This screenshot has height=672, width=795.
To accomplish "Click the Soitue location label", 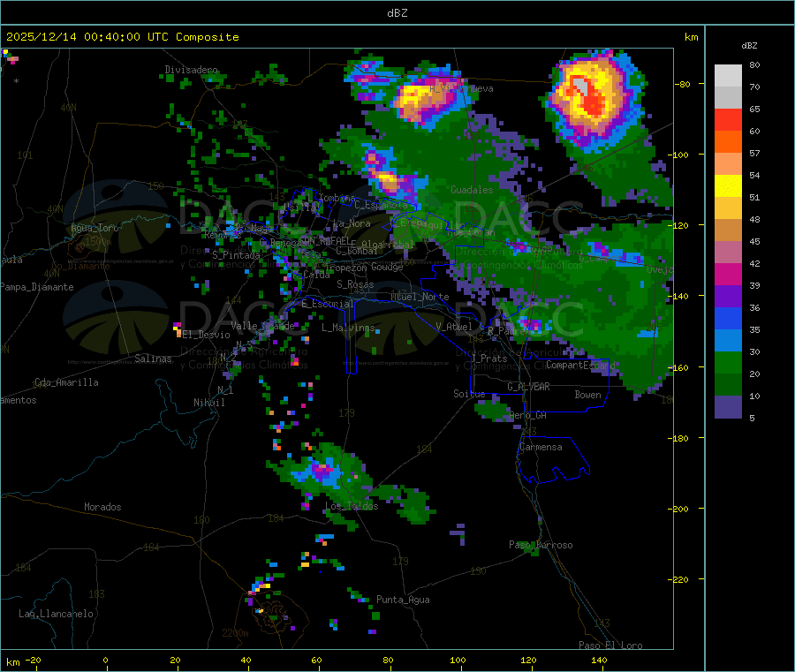I will (x=469, y=394).
